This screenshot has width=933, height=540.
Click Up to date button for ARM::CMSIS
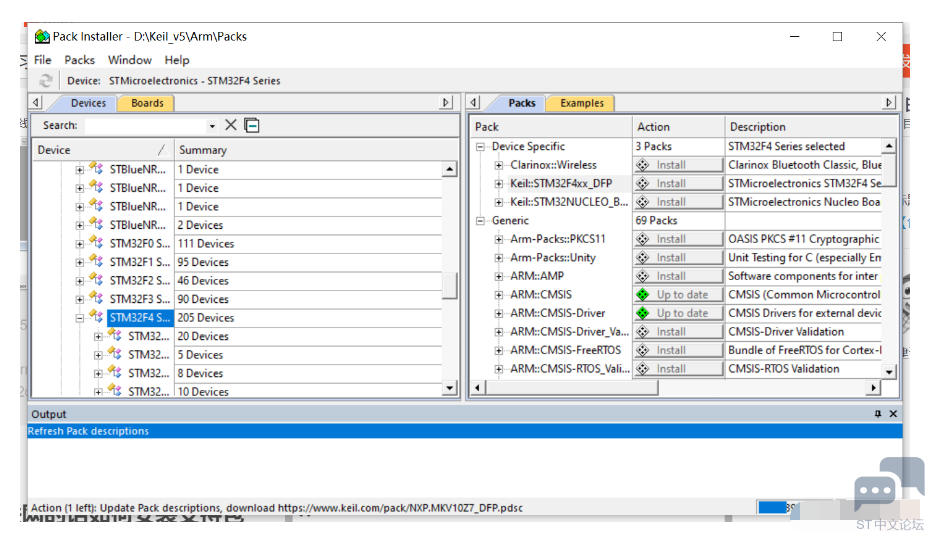[678, 294]
